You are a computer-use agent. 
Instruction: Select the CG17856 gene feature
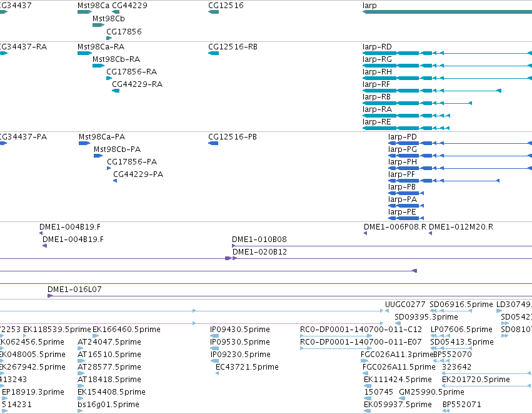coord(109,38)
